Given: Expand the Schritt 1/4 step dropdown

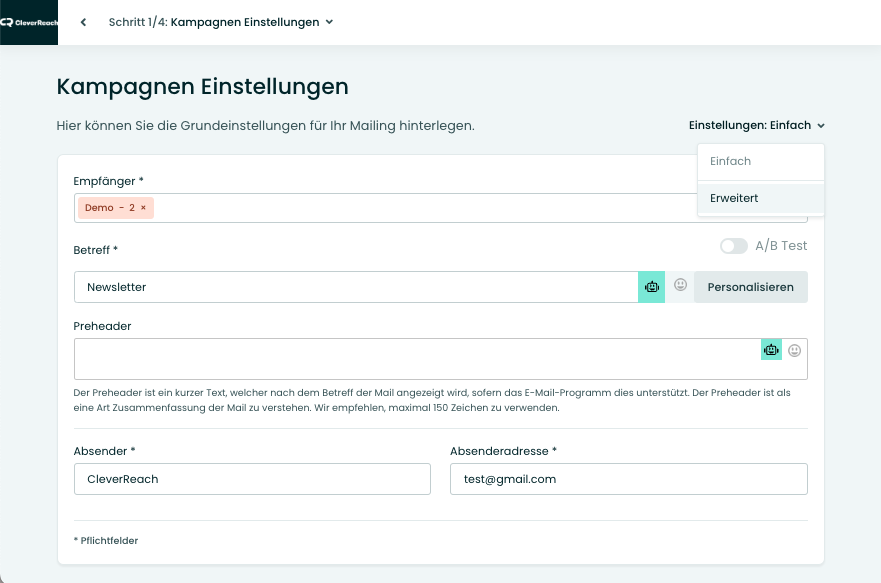Looking at the screenshot, I should pos(329,22).
